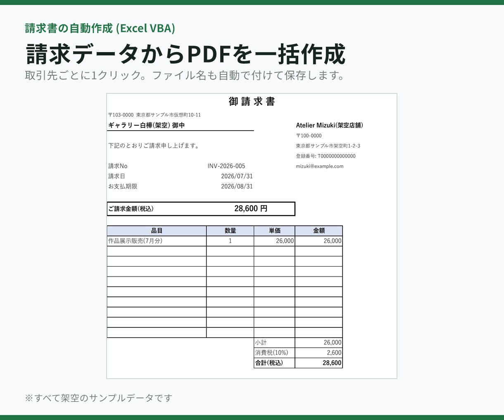Click the 単価 column header
The height and width of the screenshot is (420, 504).
pyautogui.click(x=275, y=231)
